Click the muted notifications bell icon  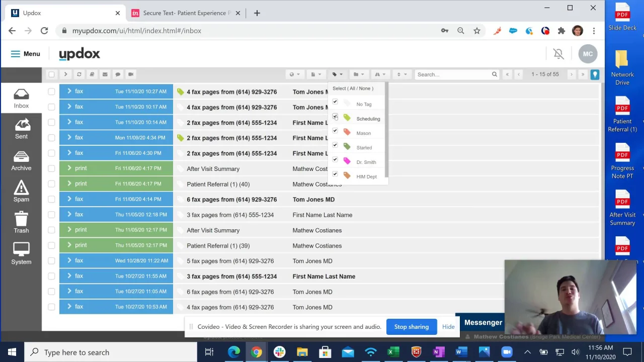(x=558, y=54)
